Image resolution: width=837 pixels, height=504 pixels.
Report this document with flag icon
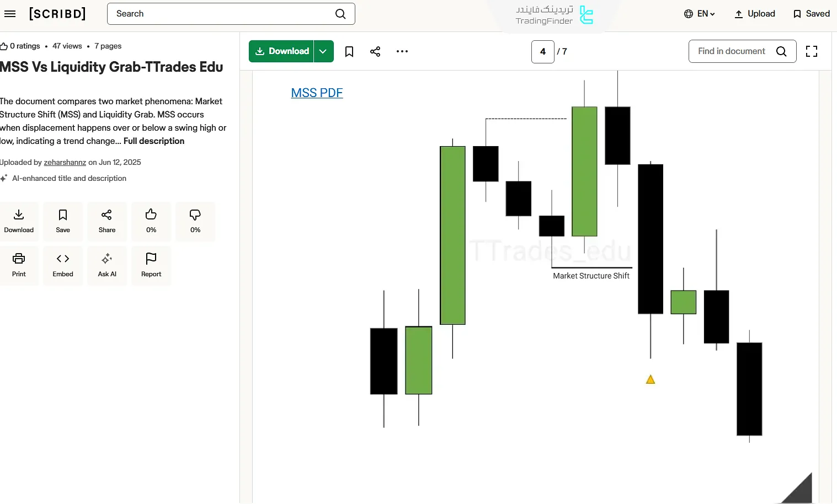click(x=151, y=265)
